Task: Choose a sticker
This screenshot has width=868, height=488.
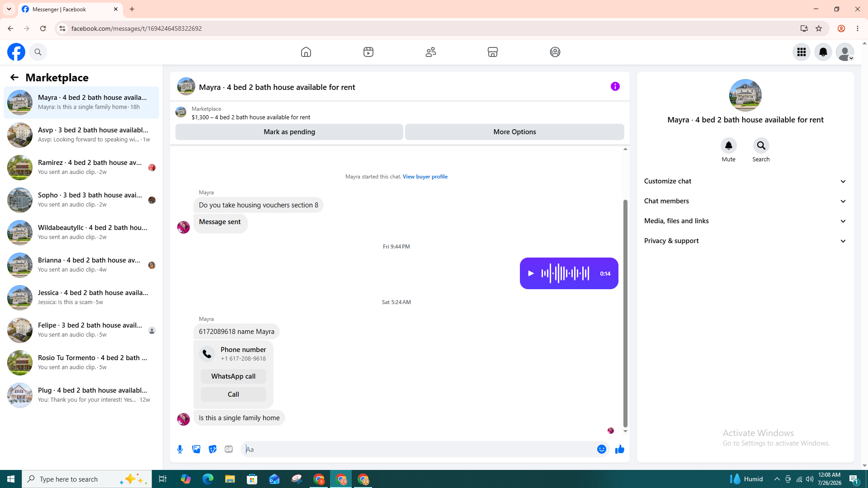Action: pos(212,449)
